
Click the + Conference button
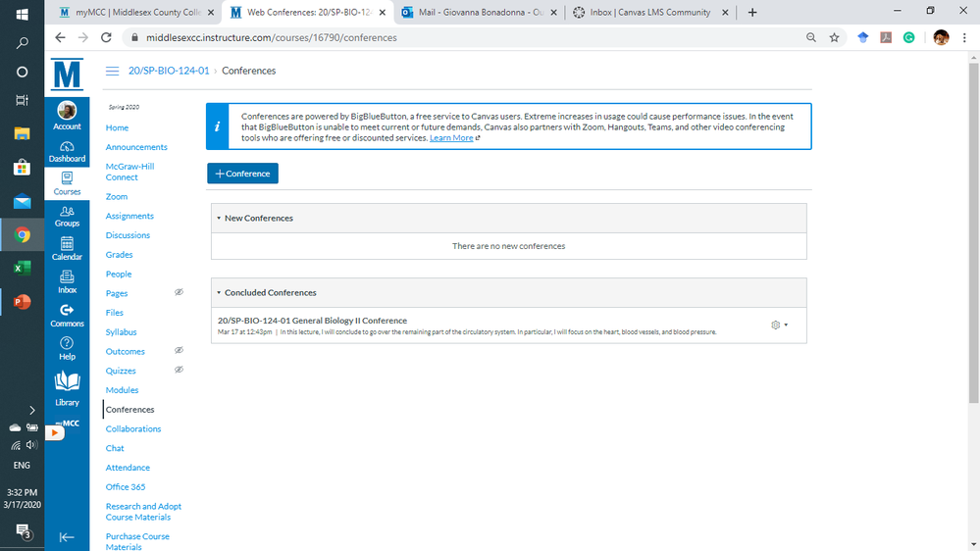242,174
